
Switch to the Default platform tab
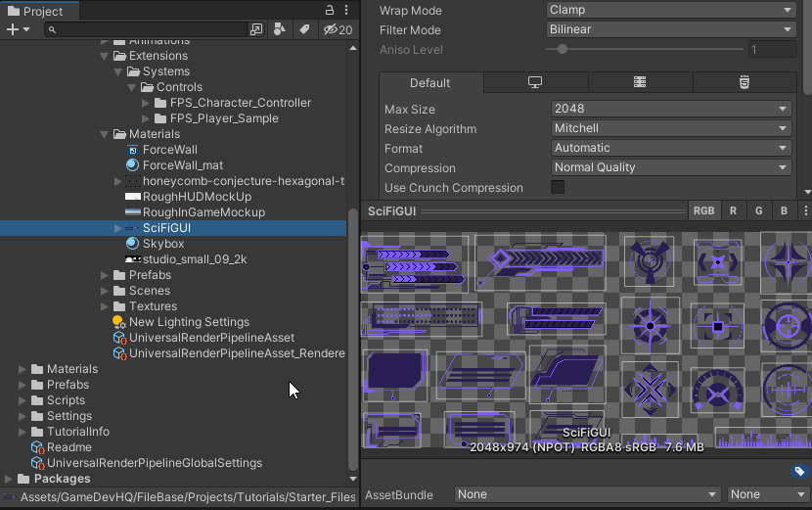431,83
